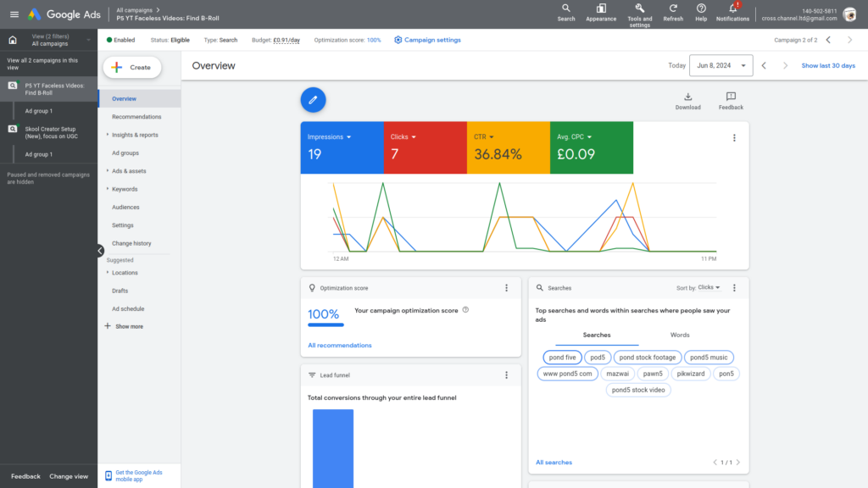Open Campaign settings link

pos(428,40)
